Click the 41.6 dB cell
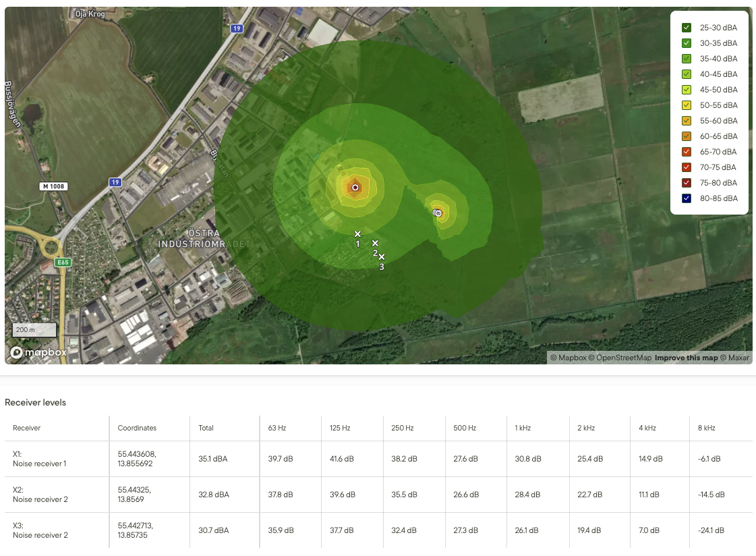The height and width of the screenshot is (556, 756). [x=342, y=459]
